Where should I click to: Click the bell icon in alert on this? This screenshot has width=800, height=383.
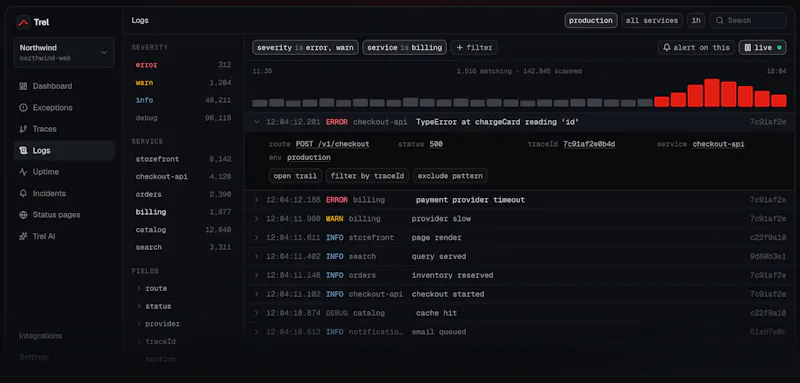[667, 47]
